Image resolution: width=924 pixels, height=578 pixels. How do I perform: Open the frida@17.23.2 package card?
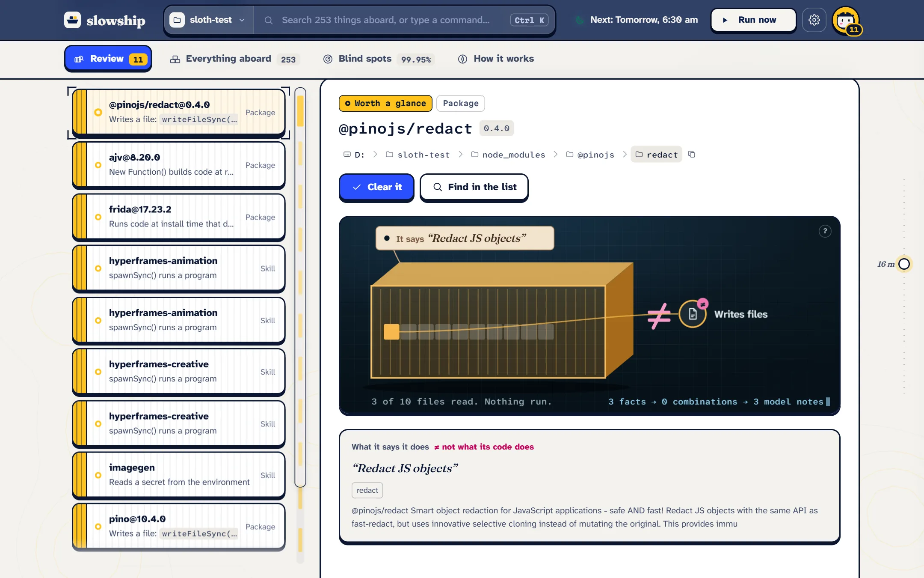pyautogui.click(x=179, y=217)
